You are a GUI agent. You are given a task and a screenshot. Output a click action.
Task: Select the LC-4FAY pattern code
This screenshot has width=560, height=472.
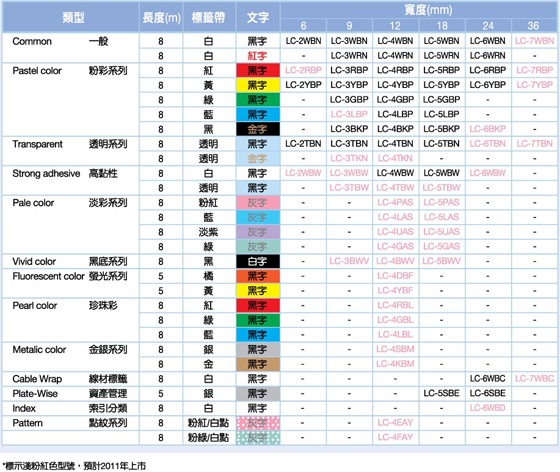pyautogui.click(x=395, y=437)
